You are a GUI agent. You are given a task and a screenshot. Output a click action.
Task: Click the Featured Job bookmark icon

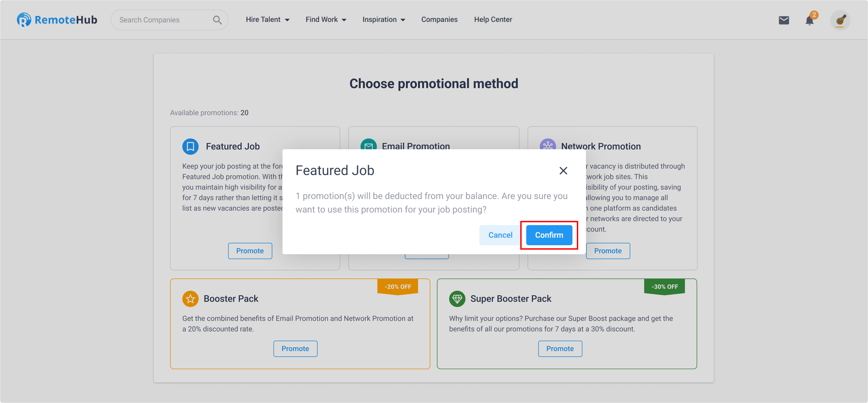[x=190, y=147]
